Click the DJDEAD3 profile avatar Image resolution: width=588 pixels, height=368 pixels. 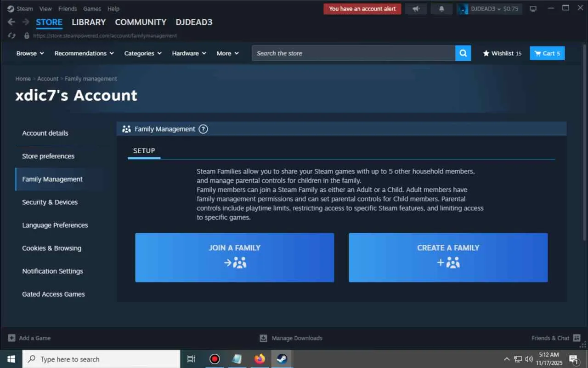click(463, 9)
